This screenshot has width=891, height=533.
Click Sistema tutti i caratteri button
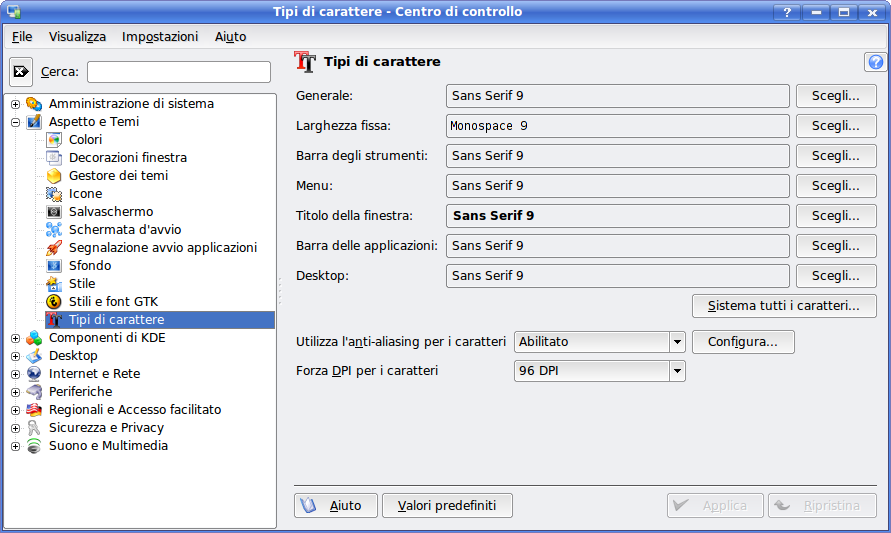[784, 305]
